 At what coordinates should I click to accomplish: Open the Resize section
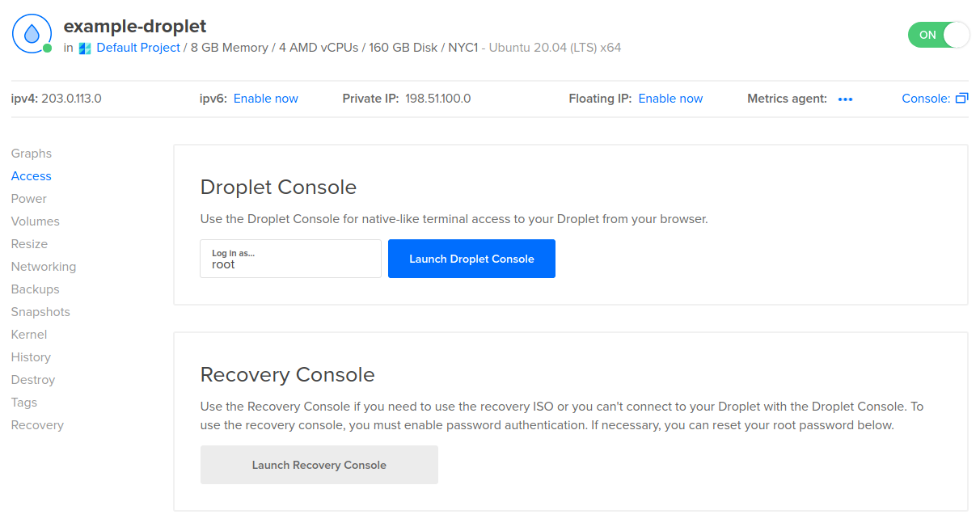coord(29,244)
